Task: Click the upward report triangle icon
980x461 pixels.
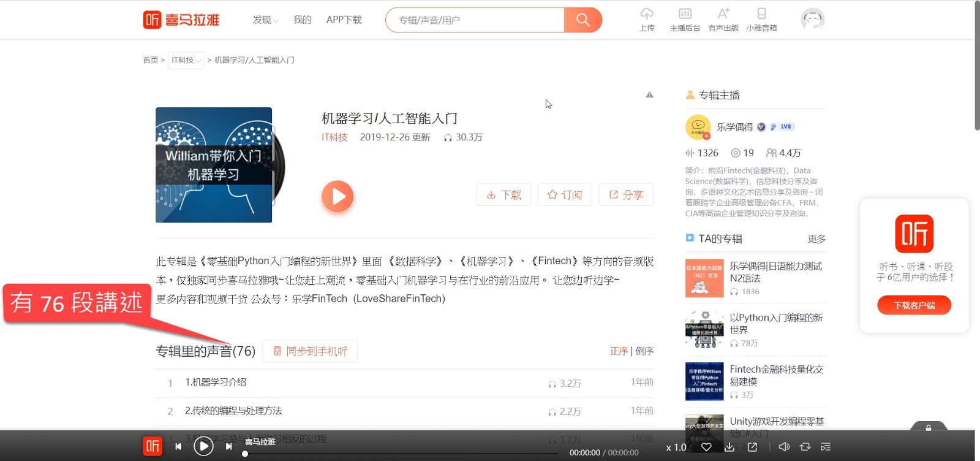Action: (649, 94)
